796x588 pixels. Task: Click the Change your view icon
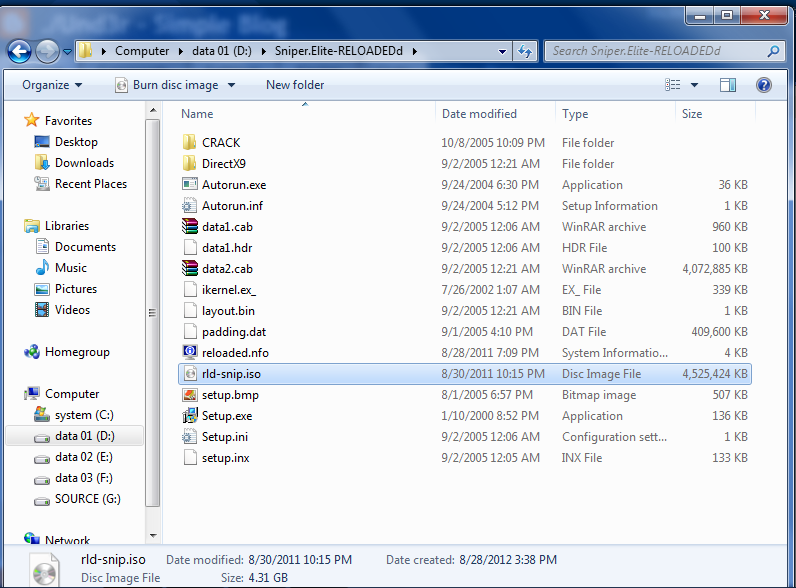point(673,85)
